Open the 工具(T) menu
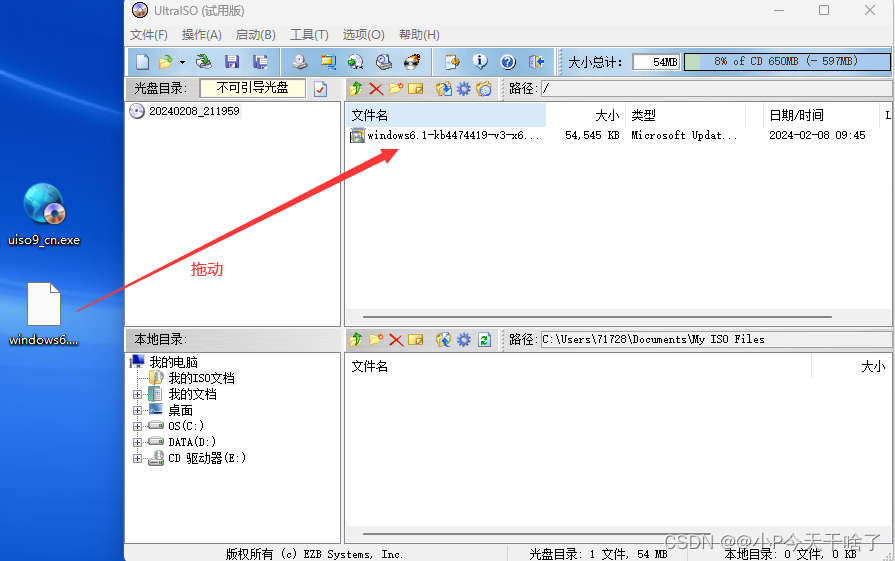Screen dimensions: 895x561 [309, 35]
